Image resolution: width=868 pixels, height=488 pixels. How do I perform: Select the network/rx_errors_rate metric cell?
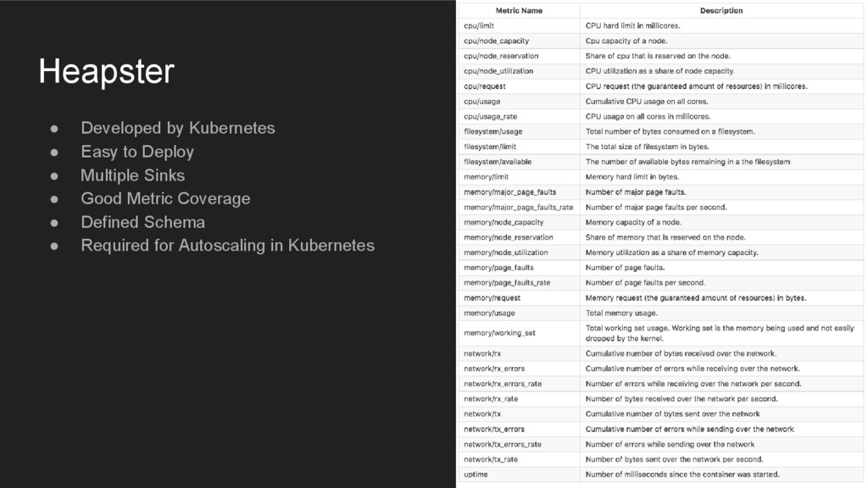pyautogui.click(x=503, y=384)
